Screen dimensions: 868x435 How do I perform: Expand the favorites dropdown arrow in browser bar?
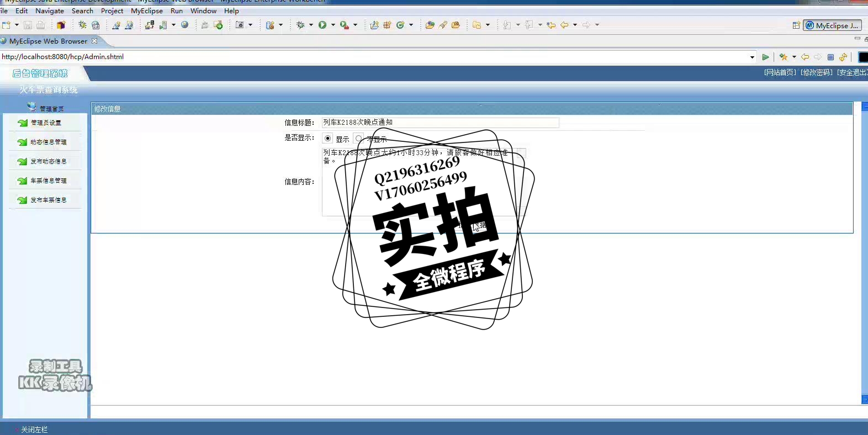794,57
